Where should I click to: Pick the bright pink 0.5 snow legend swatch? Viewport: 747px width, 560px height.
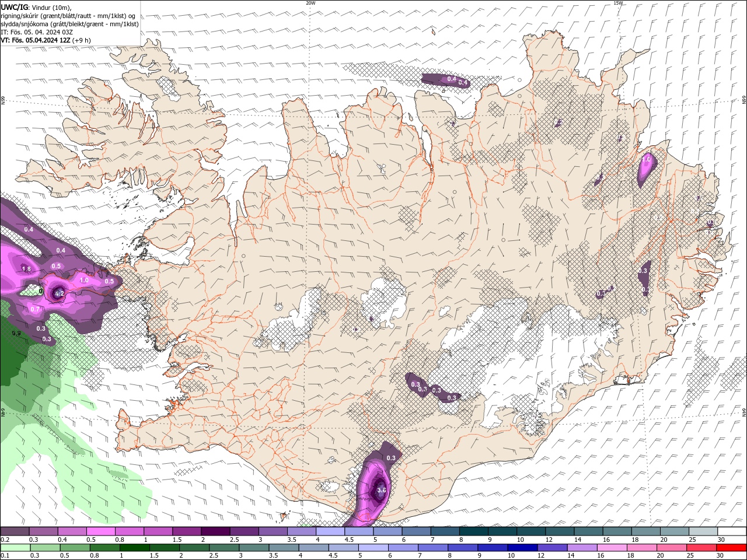100,531
